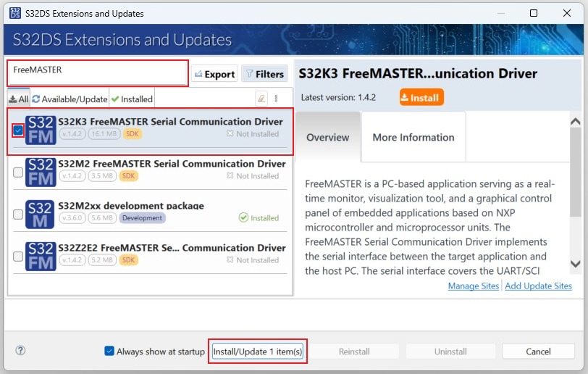This screenshot has height=374, width=588.
Task: Show only Installed packages tab
Action: (131, 99)
